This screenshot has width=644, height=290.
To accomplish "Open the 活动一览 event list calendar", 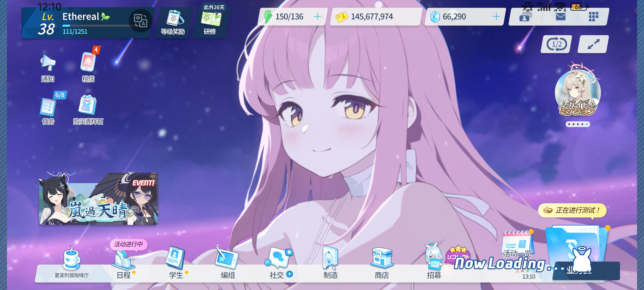I will 517,243.
